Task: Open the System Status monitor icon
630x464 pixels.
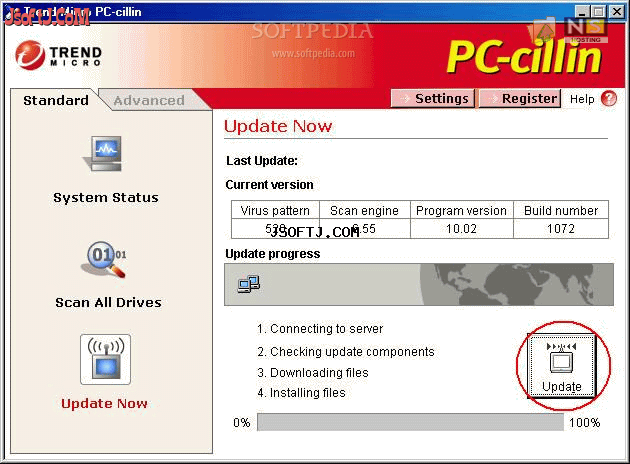Action: (103, 154)
